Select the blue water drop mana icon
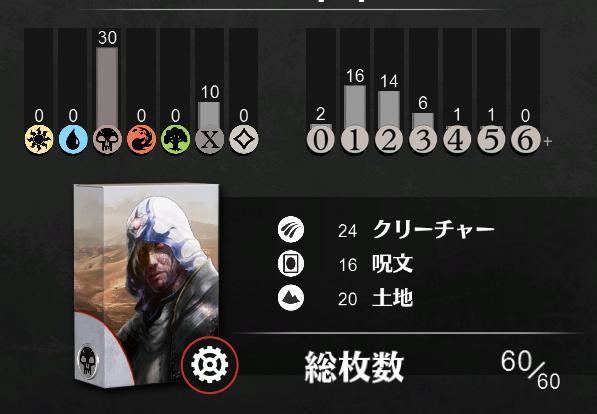Screen dimensions: 597x414 coord(73,139)
